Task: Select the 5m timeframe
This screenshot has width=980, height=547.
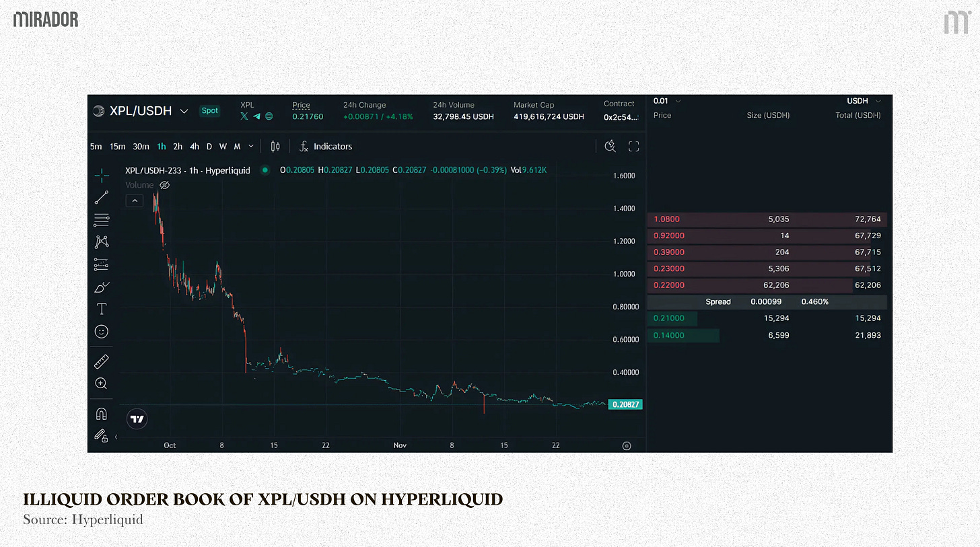Action: pos(96,146)
